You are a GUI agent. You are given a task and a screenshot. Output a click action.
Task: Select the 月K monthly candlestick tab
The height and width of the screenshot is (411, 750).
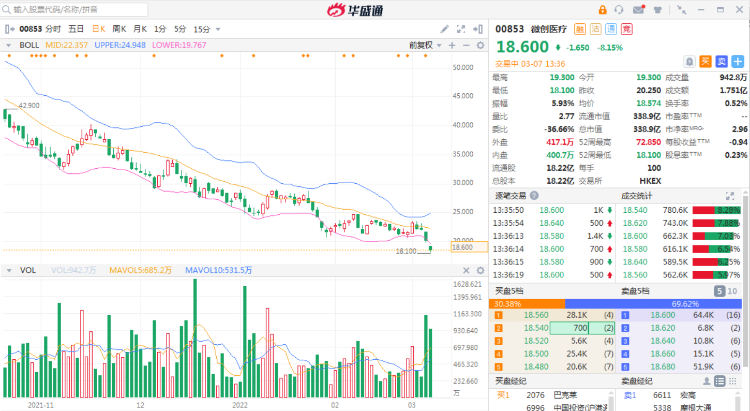tap(140, 29)
